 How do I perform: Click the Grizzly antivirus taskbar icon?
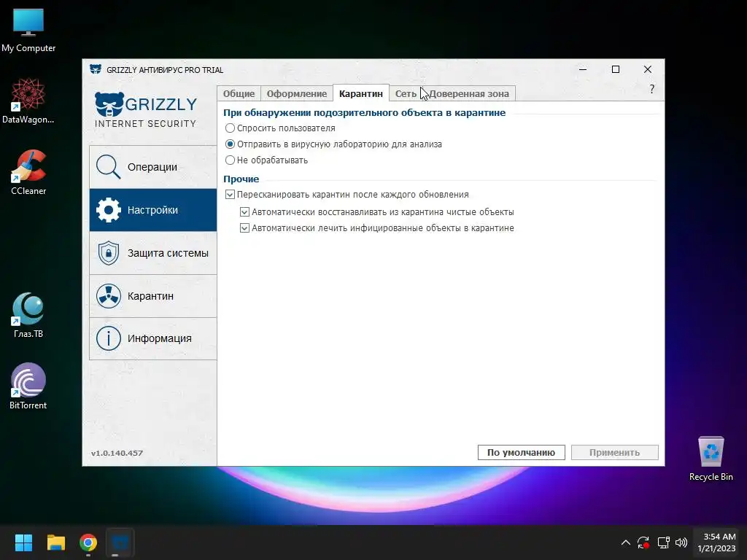(x=120, y=542)
